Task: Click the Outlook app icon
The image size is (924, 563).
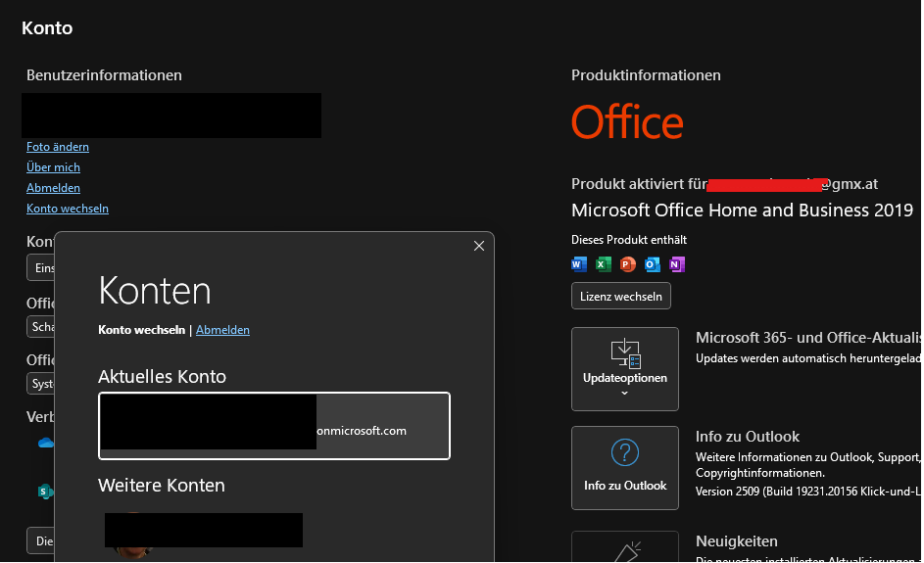Action: tap(653, 264)
